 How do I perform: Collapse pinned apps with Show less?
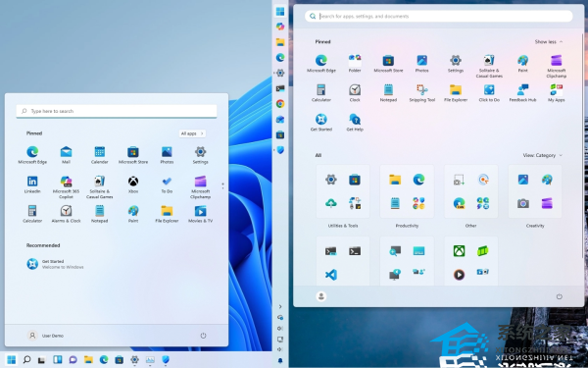click(549, 41)
